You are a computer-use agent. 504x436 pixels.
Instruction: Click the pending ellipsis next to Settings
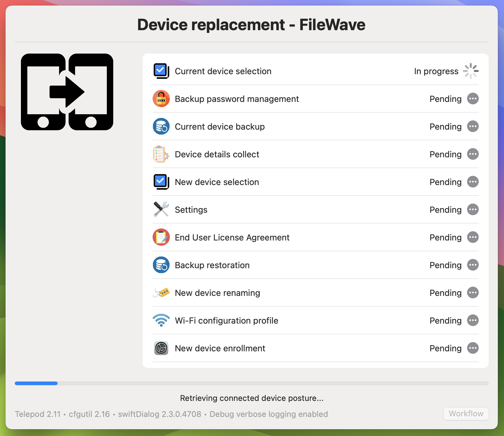point(473,209)
